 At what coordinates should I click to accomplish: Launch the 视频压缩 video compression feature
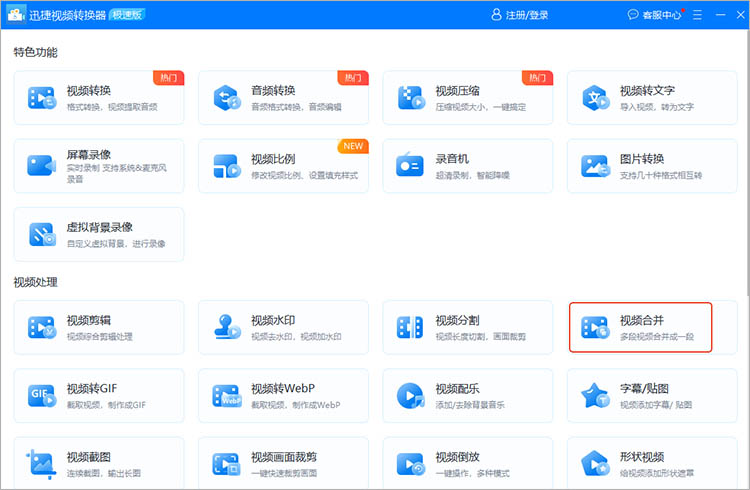coord(467,97)
